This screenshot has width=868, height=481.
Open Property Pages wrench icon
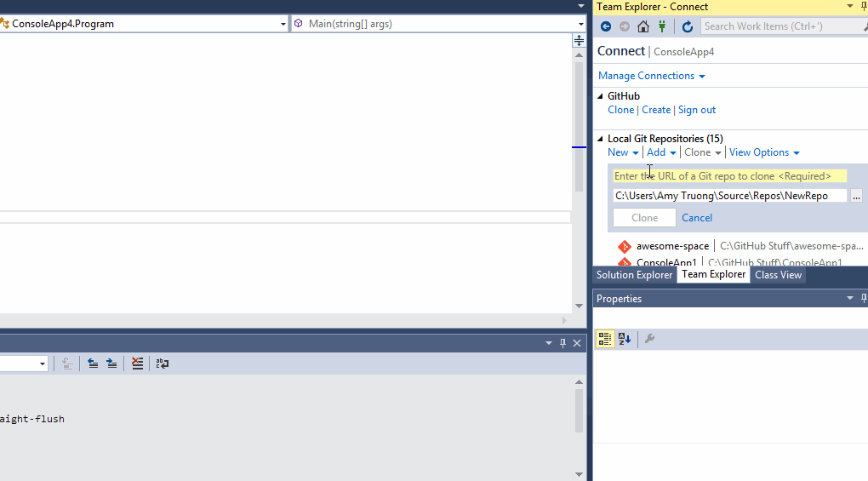(x=650, y=339)
